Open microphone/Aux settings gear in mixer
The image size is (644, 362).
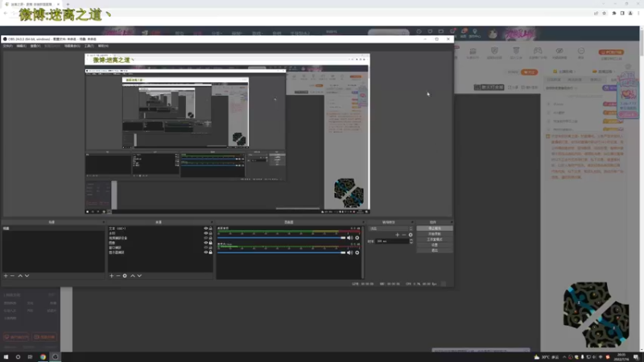pos(357,253)
